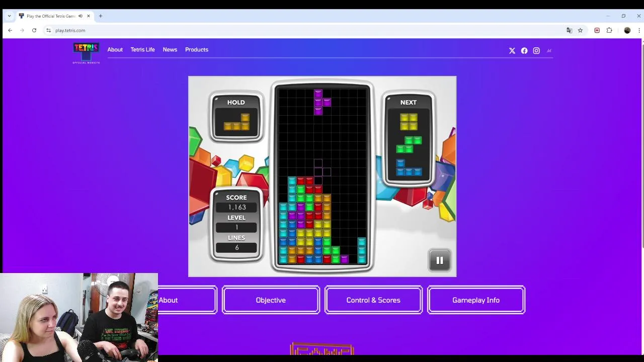Open Tetris Facebook page
The width and height of the screenshot is (644, 362).
(524, 51)
